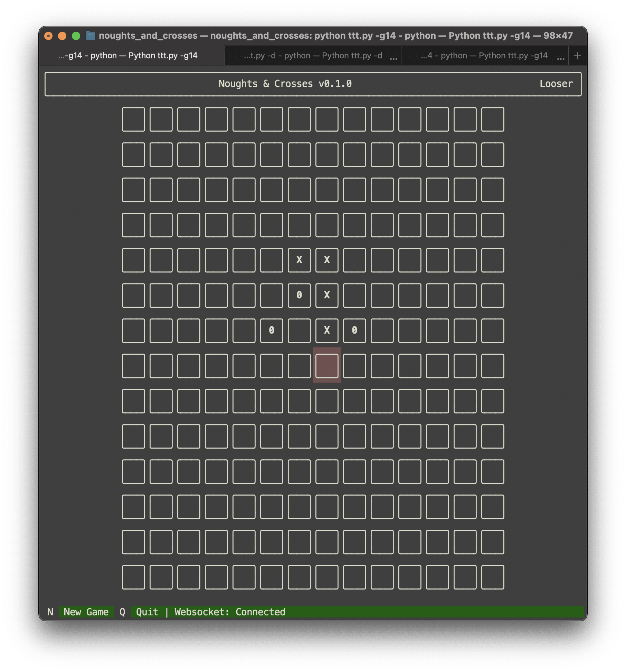Click the orange minimize traffic light button

61,36
